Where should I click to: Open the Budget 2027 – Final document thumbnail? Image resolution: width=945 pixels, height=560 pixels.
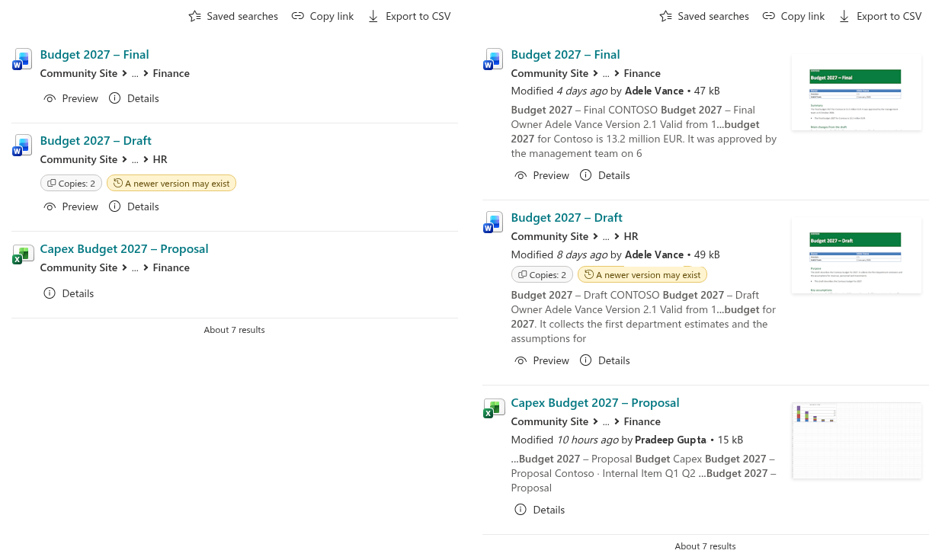[857, 92]
